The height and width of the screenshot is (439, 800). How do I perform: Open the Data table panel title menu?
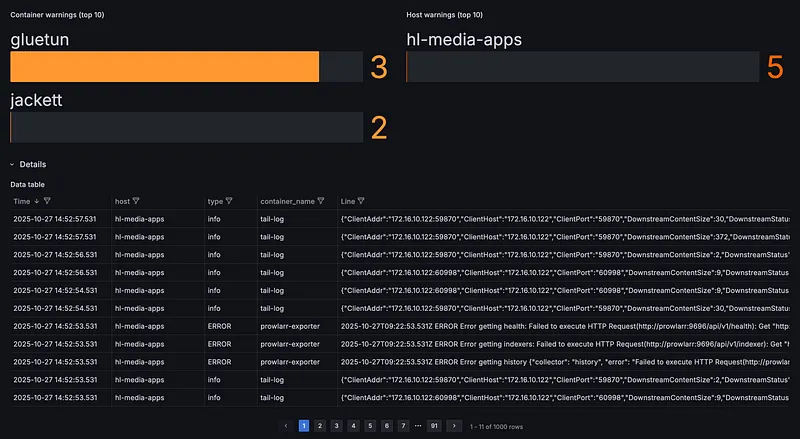(x=27, y=184)
